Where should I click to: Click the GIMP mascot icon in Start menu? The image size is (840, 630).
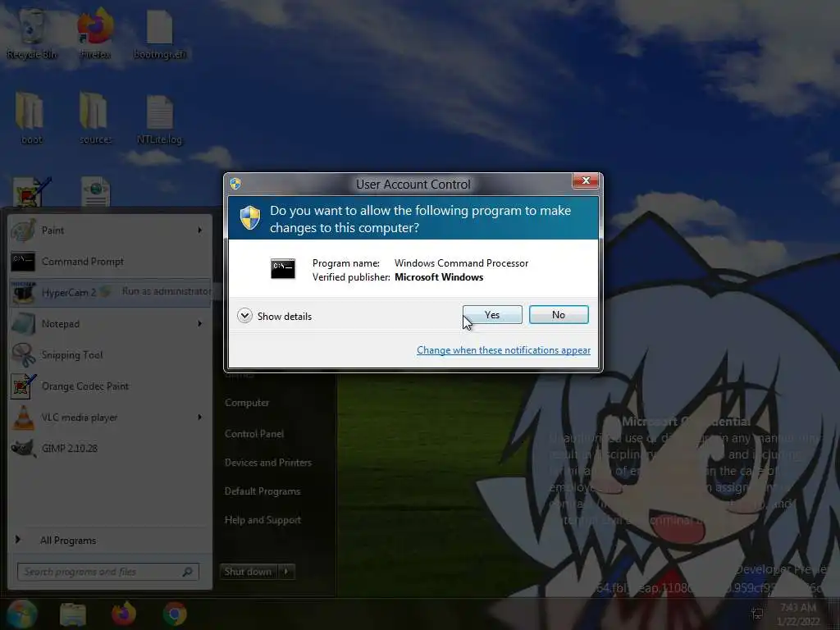pyautogui.click(x=24, y=448)
